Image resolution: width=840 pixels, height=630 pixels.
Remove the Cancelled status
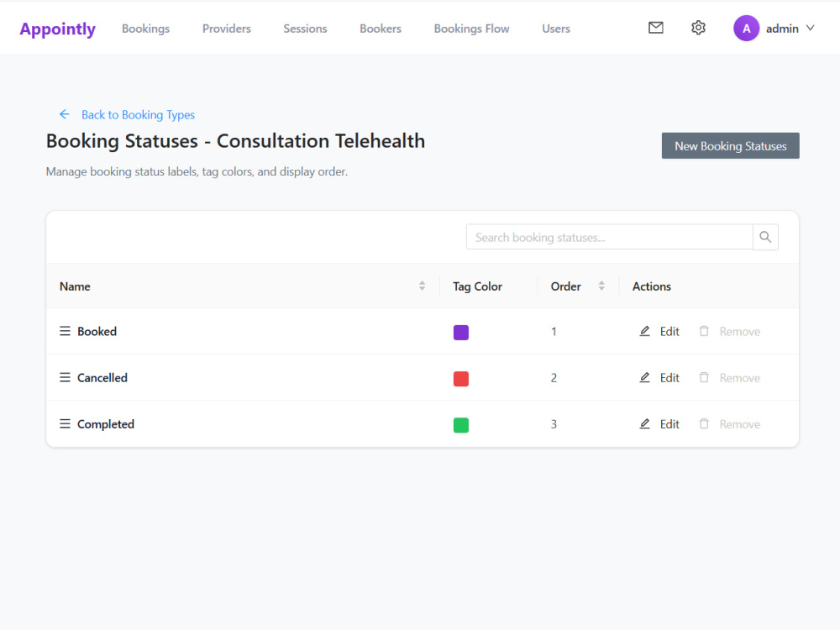[740, 378]
